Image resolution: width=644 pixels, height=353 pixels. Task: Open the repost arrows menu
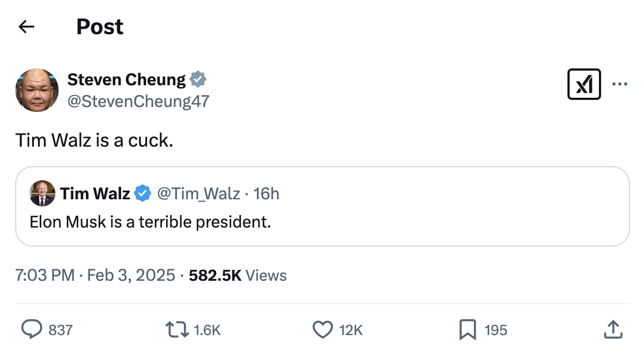point(176,329)
